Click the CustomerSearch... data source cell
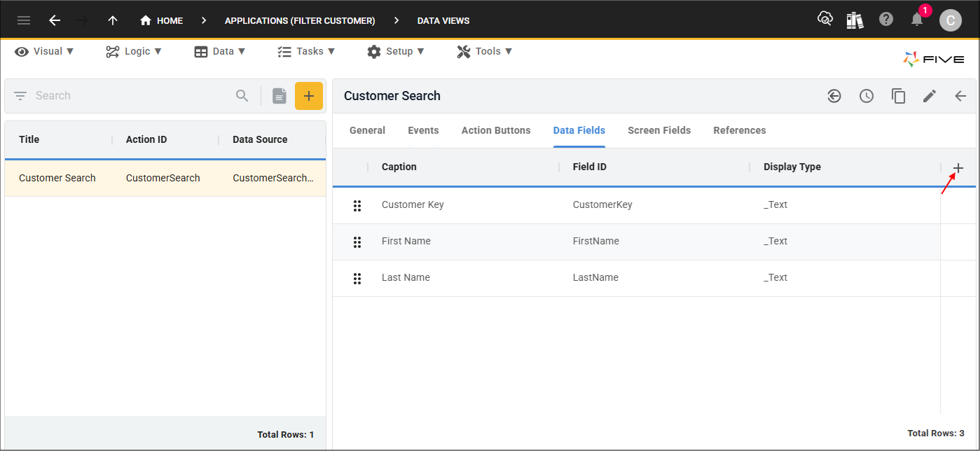This screenshot has height=451, width=980. pyautogui.click(x=273, y=178)
